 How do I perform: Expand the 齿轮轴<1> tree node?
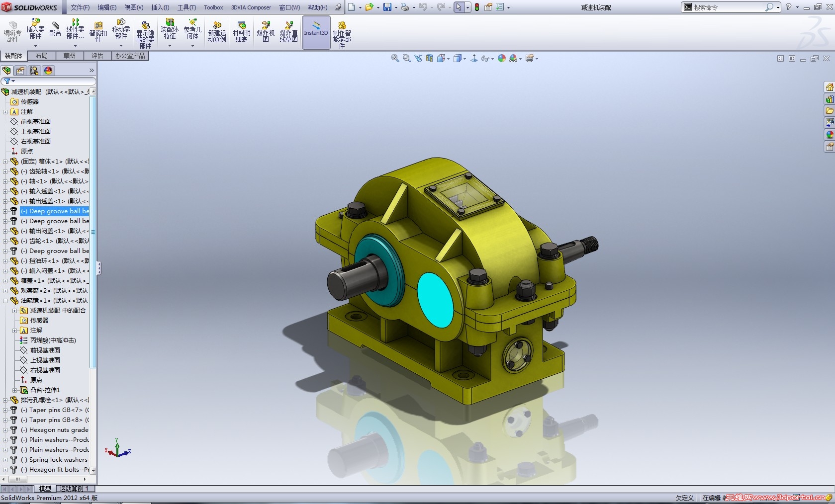(5, 171)
